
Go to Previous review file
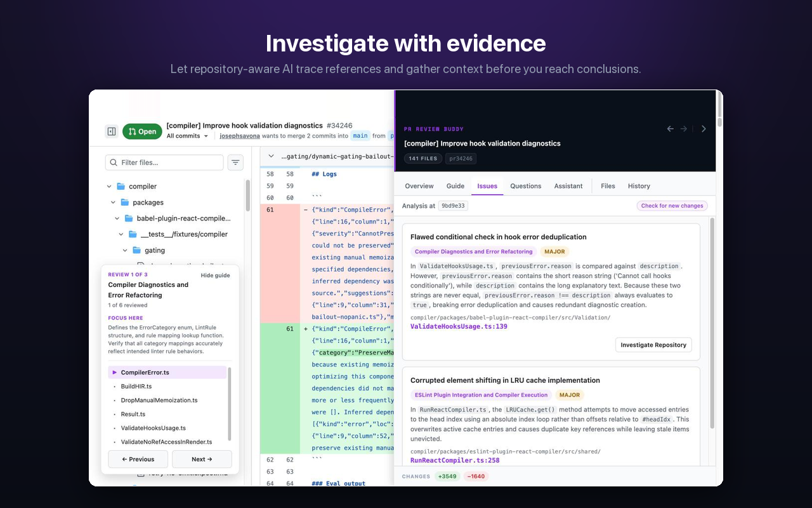(138, 459)
